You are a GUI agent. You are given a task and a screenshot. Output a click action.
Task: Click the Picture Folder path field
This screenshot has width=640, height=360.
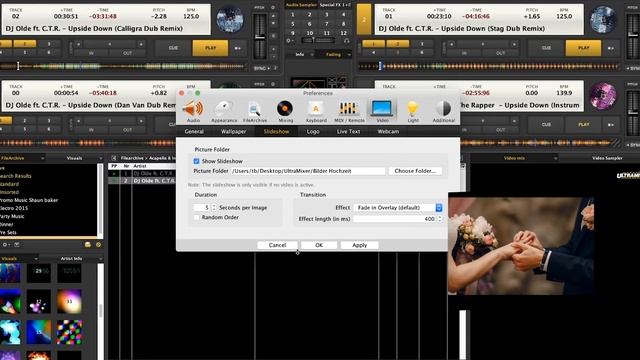(308, 171)
